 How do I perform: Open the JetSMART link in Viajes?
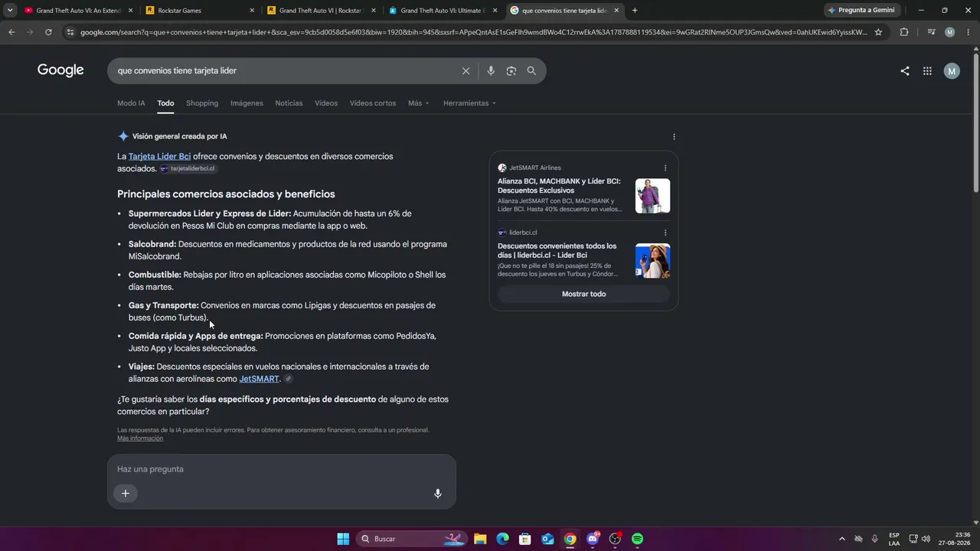(x=259, y=379)
